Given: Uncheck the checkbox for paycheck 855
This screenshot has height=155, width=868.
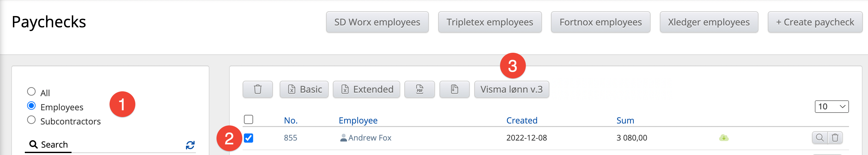Looking at the screenshot, I should 249,138.
